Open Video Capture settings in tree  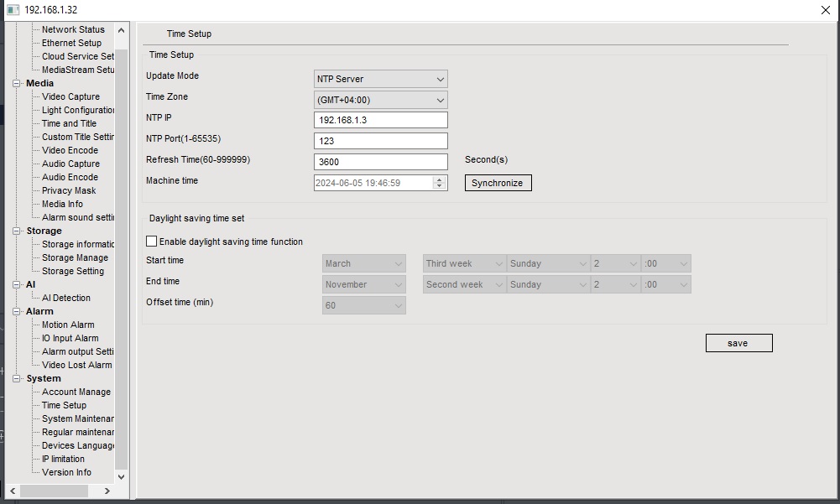(70, 97)
